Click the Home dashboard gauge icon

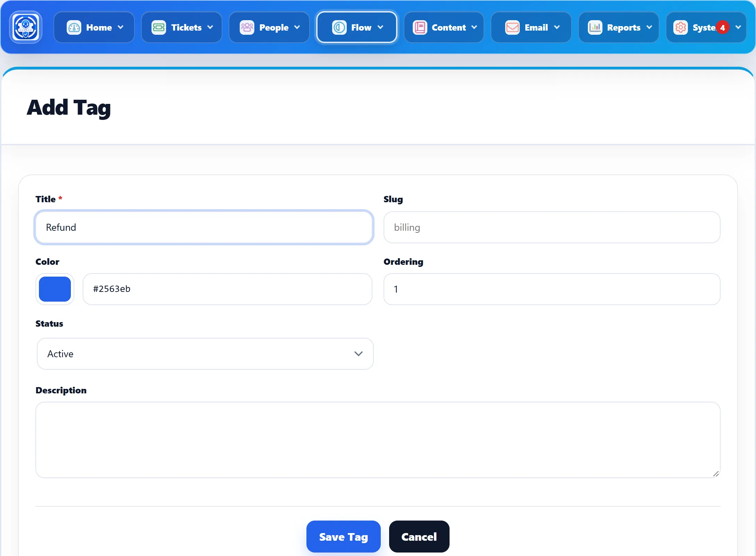74,27
